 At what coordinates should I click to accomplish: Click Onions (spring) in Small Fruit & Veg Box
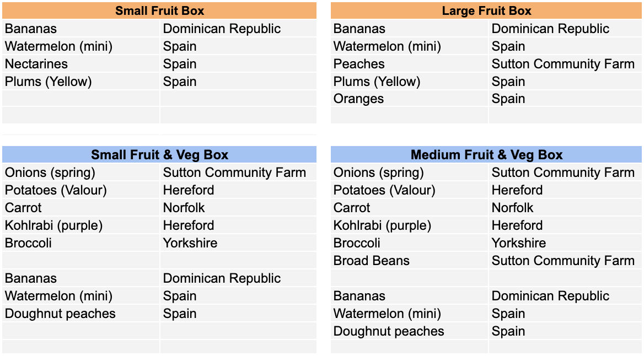[x=81, y=172]
